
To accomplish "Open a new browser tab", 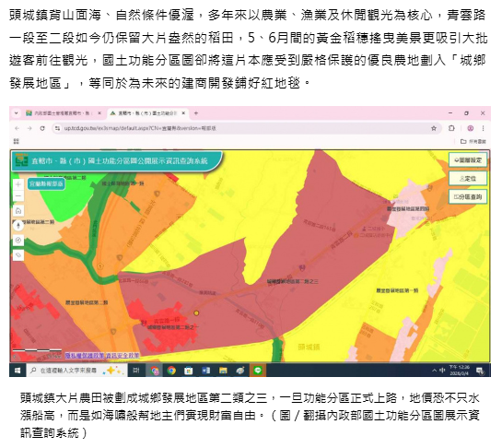I will tap(196, 113).
